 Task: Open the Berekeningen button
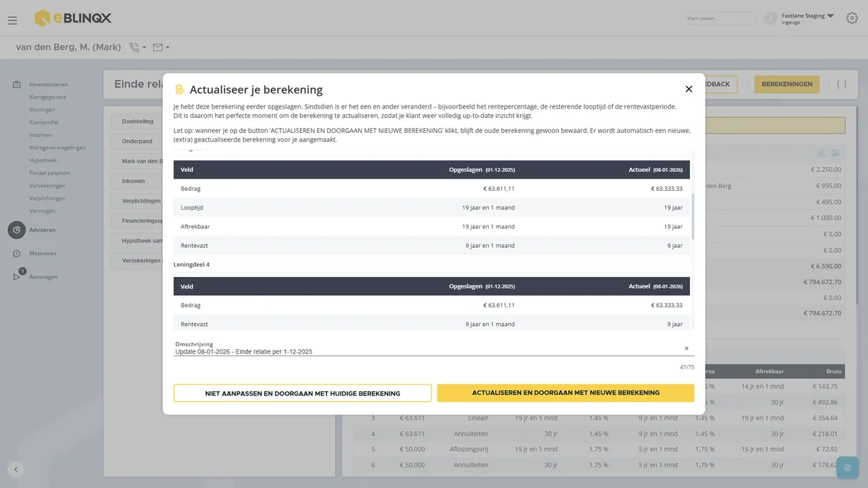(x=787, y=85)
